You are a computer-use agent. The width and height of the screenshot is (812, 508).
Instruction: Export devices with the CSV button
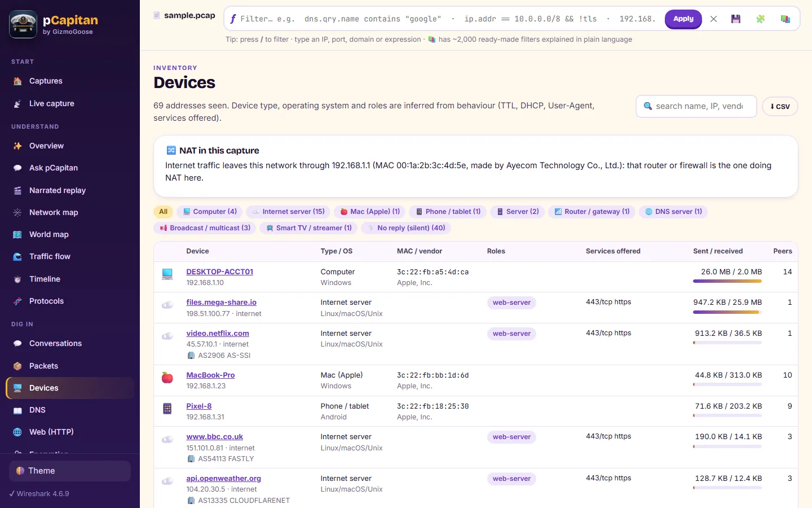click(780, 107)
